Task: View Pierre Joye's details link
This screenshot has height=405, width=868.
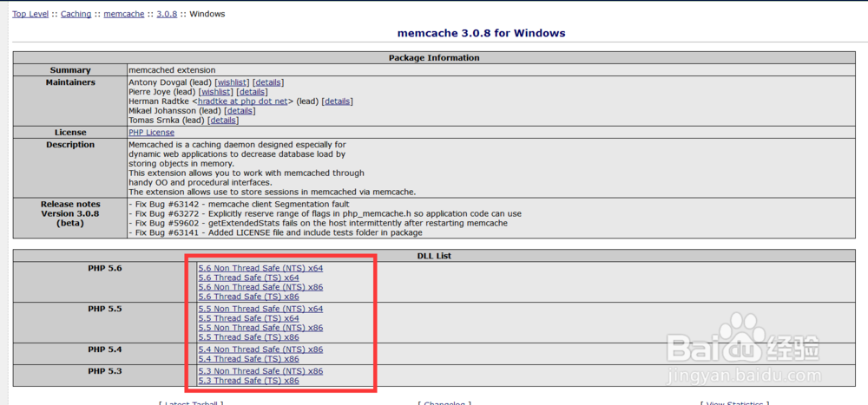Action: click(252, 92)
